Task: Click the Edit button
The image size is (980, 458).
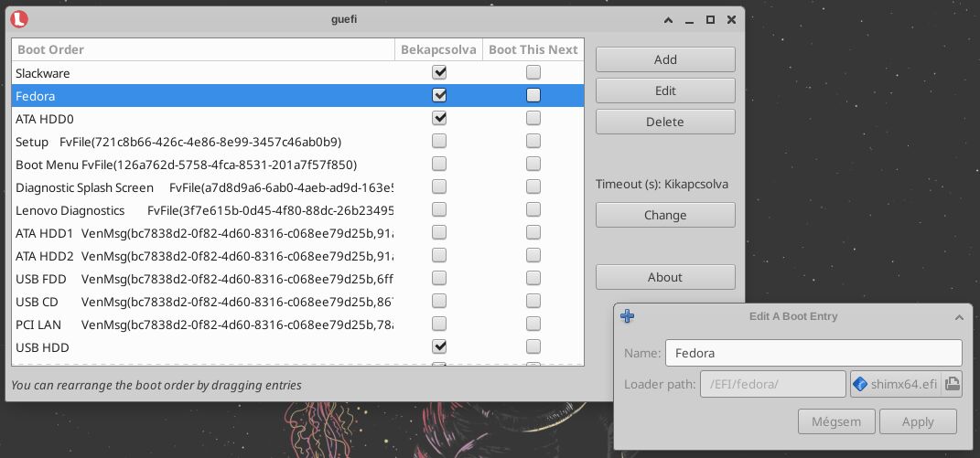Action: [x=665, y=91]
